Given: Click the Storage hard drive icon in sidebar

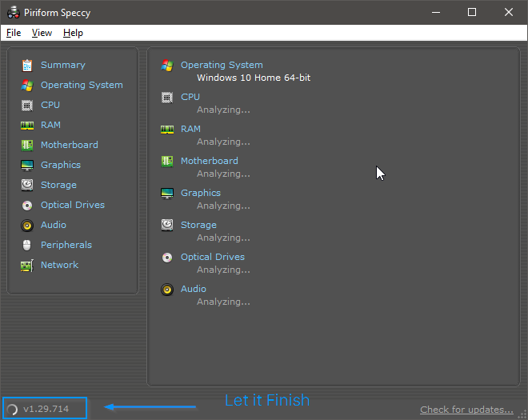Looking at the screenshot, I should 27,185.
